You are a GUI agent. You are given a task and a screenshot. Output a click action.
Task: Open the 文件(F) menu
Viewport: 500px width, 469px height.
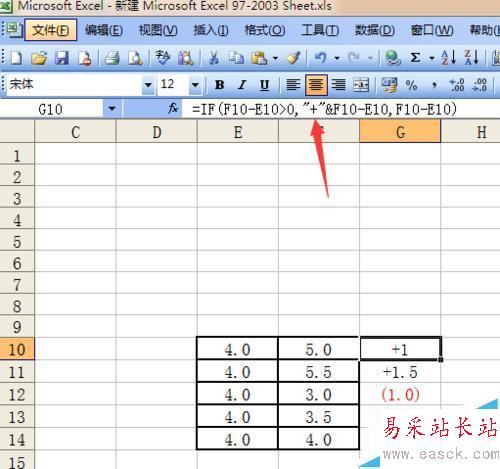coord(51,30)
